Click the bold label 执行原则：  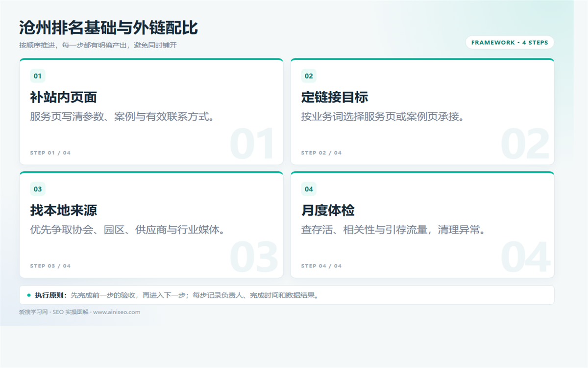(x=51, y=295)
